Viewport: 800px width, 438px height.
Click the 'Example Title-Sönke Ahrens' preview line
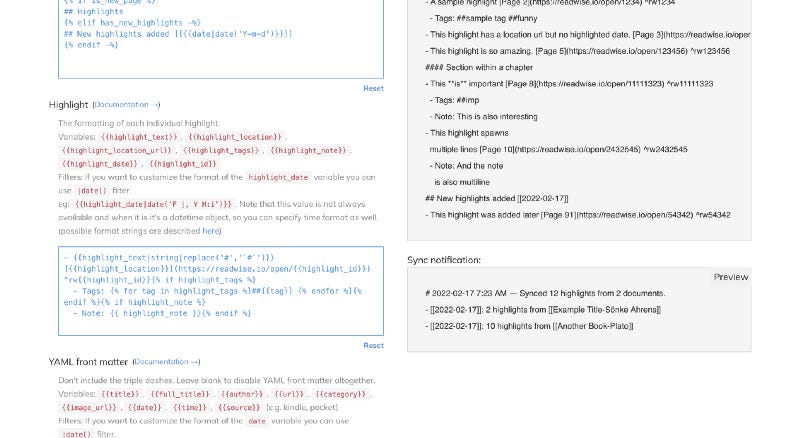[543, 310]
